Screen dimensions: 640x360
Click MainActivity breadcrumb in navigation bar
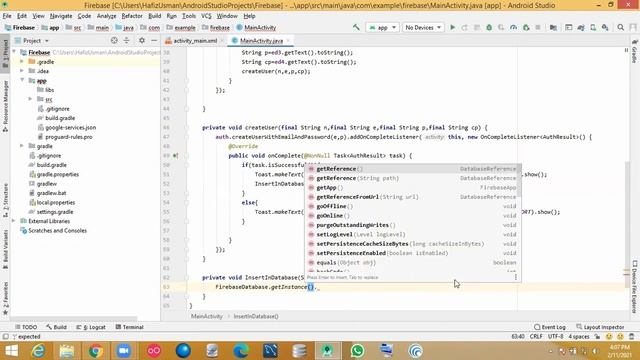256,28
